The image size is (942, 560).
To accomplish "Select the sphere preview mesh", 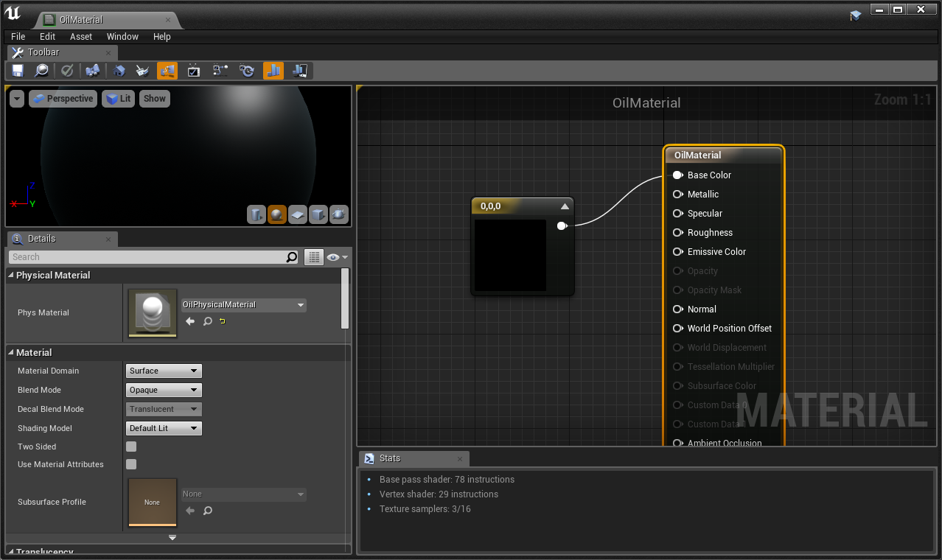I will pyautogui.click(x=277, y=214).
